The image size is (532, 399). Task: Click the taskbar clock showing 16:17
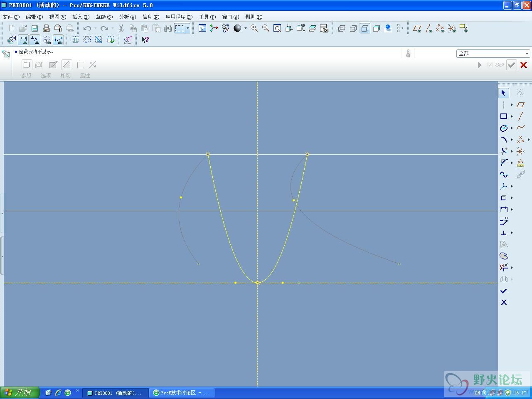(x=520, y=392)
